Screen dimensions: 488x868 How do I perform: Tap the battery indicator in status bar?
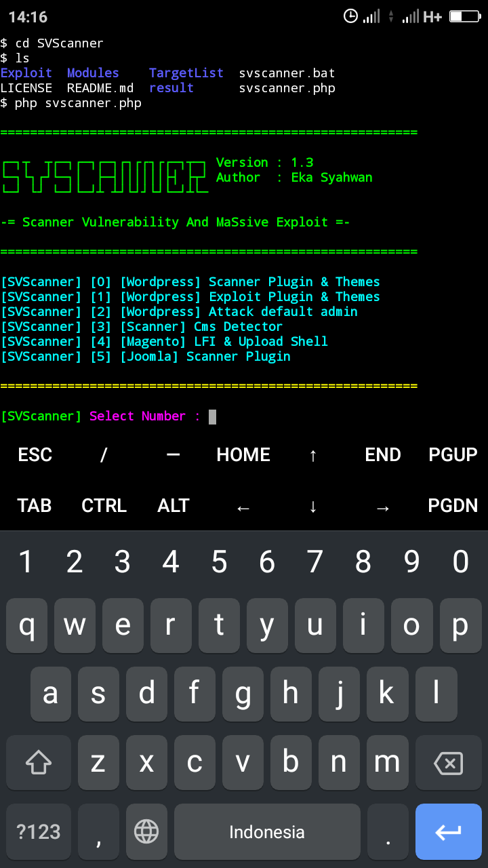coord(465,16)
